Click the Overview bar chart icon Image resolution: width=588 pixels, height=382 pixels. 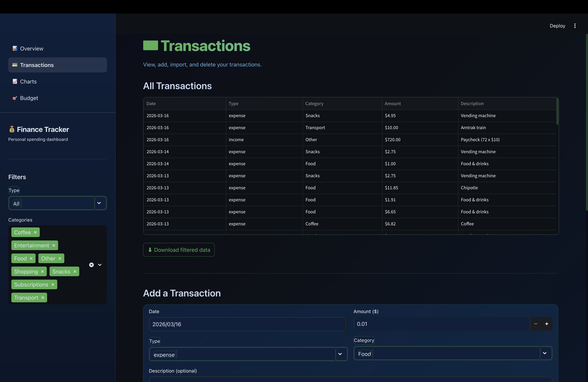(x=15, y=48)
